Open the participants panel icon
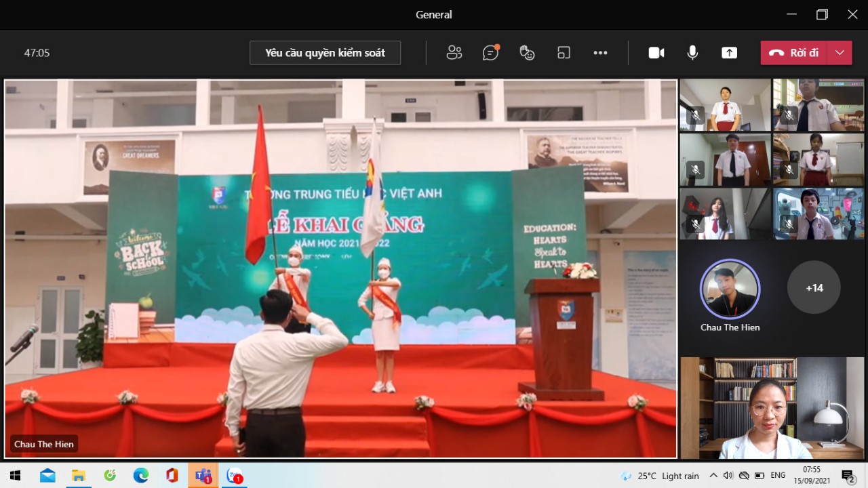 [x=454, y=53]
